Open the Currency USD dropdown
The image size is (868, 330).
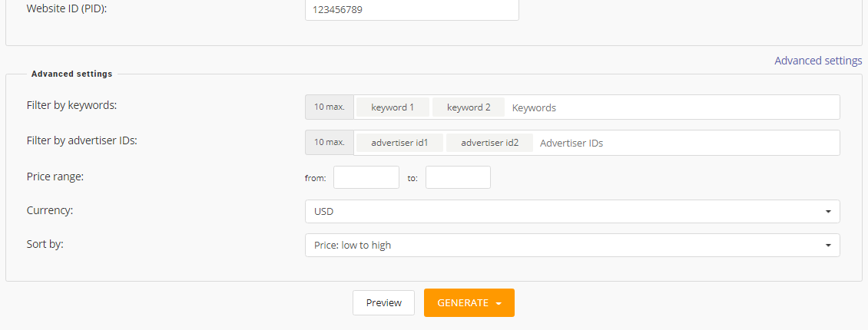click(572, 212)
